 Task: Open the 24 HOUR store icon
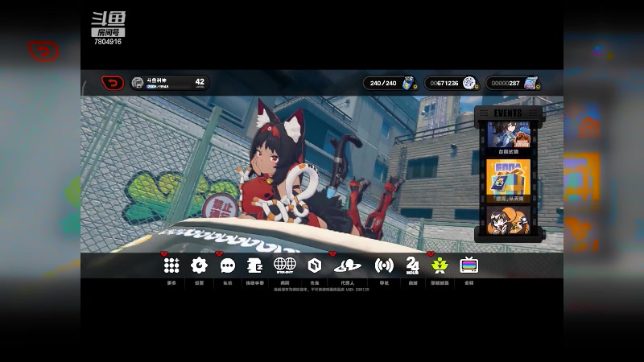[x=412, y=265]
